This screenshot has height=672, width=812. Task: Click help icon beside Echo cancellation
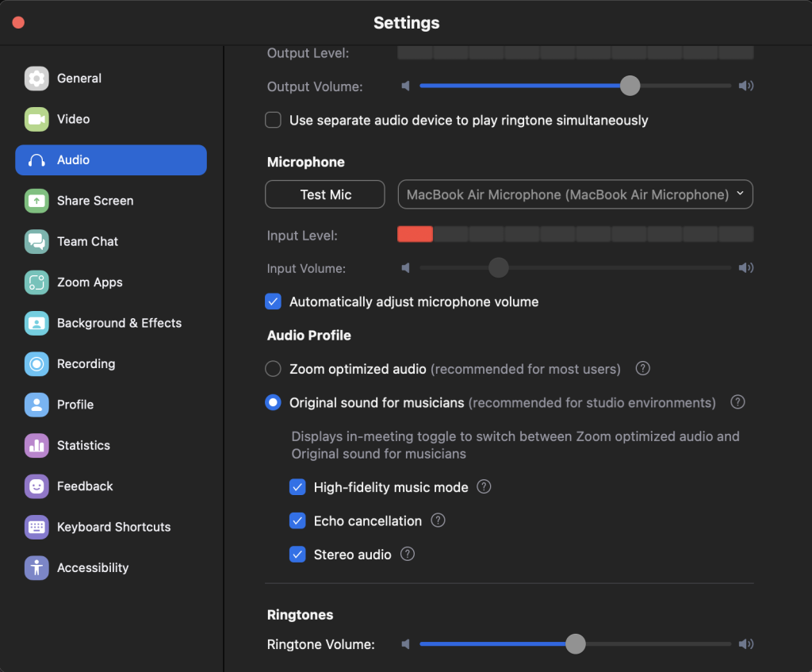click(438, 520)
